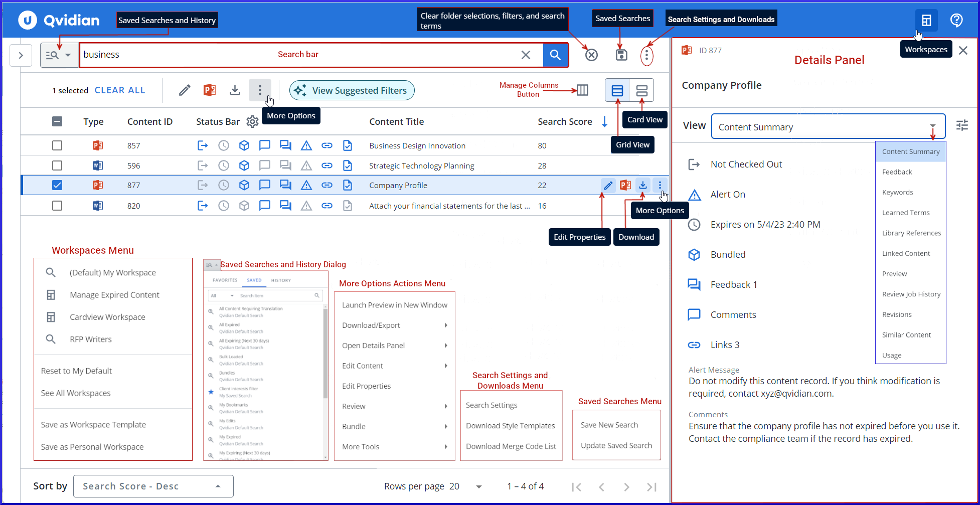
Task: Click the toolbar pencil edit icon
Action: pos(185,90)
